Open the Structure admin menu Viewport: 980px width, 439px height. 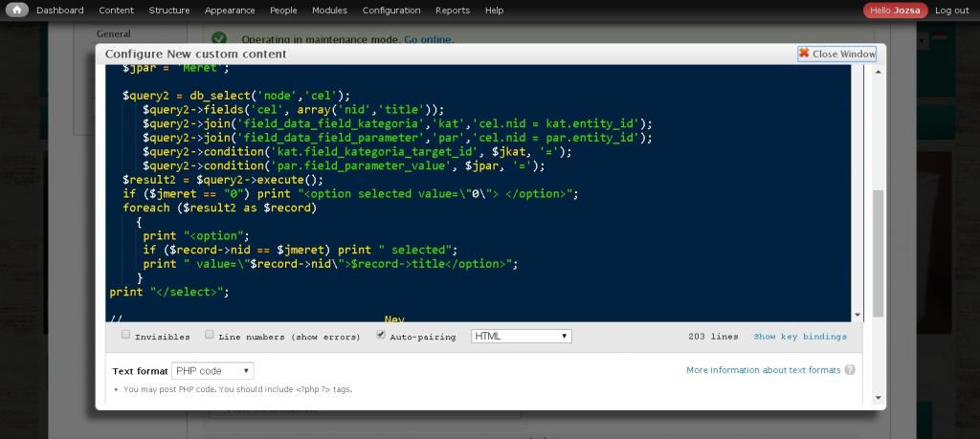pyautogui.click(x=168, y=11)
